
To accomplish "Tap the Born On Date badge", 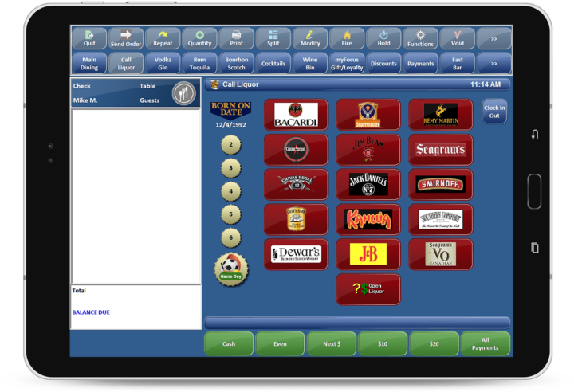I will (x=230, y=111).
